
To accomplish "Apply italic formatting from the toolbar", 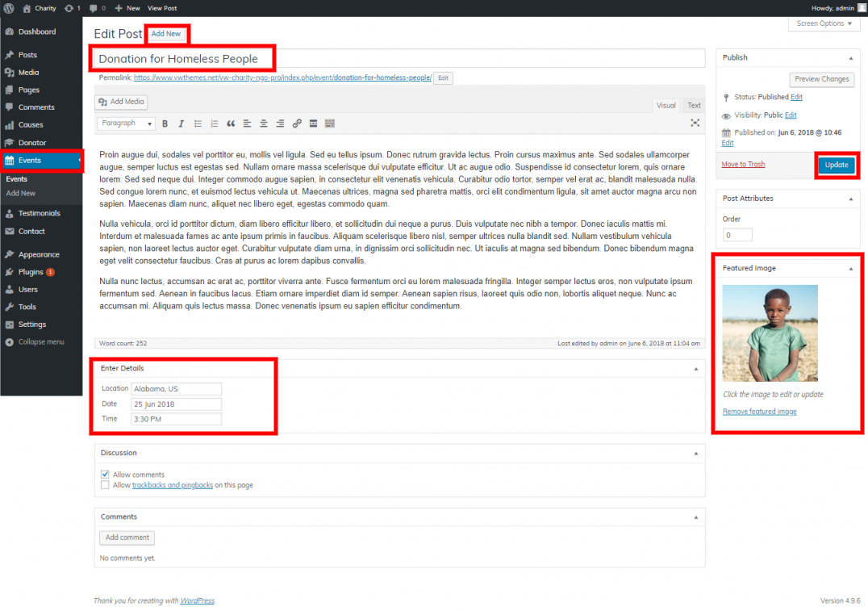I will point(182,123).
